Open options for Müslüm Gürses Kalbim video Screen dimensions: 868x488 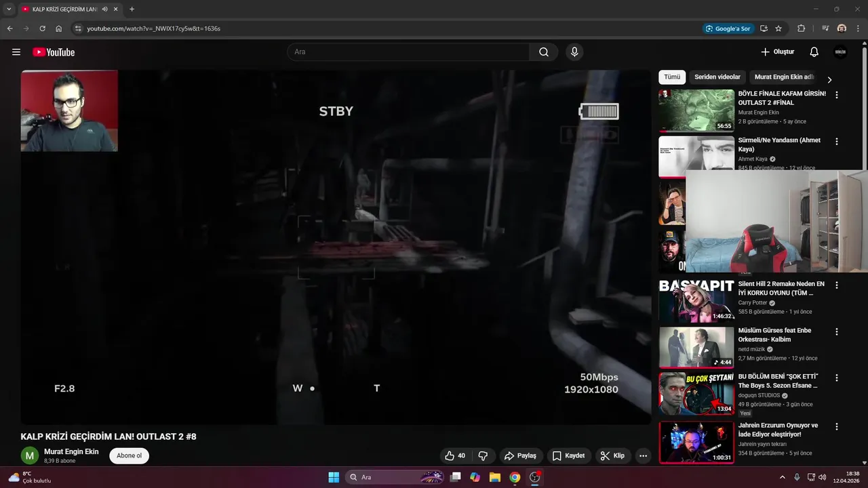[837, 331]
